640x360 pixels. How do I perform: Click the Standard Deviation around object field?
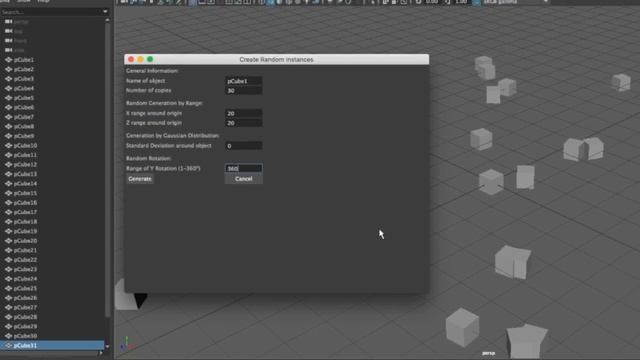[244, 146]
